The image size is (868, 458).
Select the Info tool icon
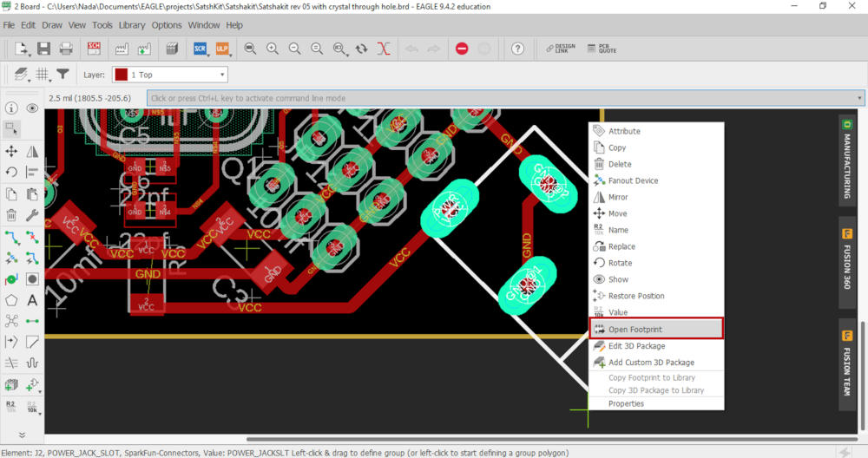11,108
